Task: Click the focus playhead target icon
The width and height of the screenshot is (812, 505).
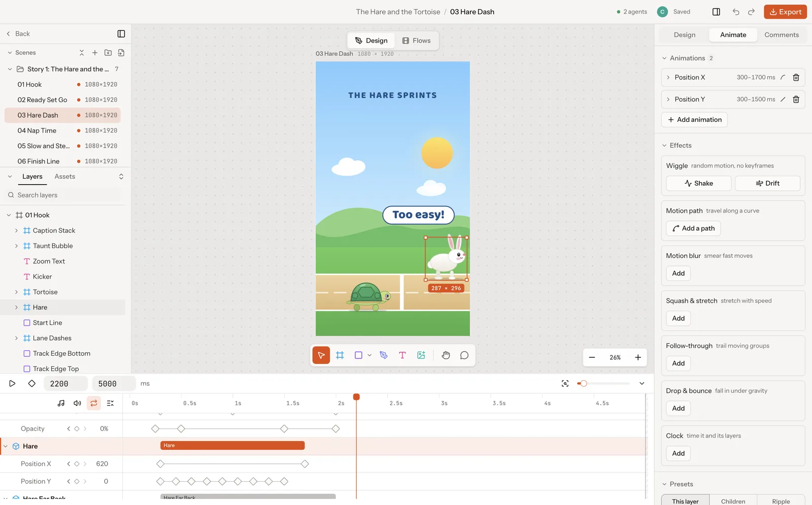Action: point(565,384)
